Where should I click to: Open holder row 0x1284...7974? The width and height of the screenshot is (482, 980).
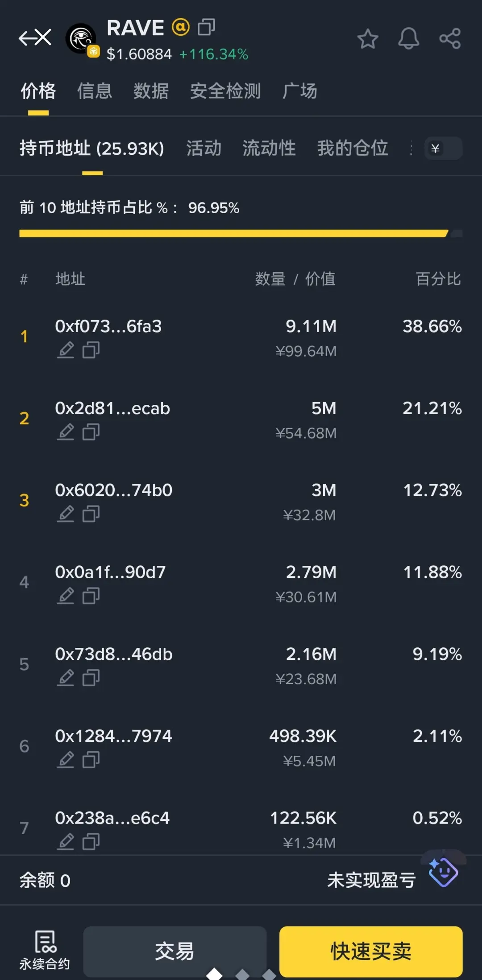point(241,747)
